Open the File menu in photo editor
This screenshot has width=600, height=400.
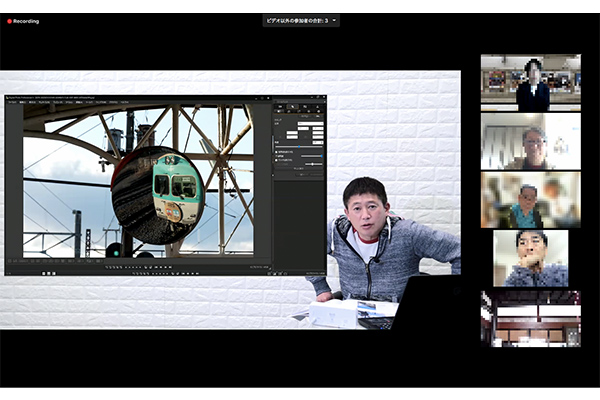tap(13, 101)
